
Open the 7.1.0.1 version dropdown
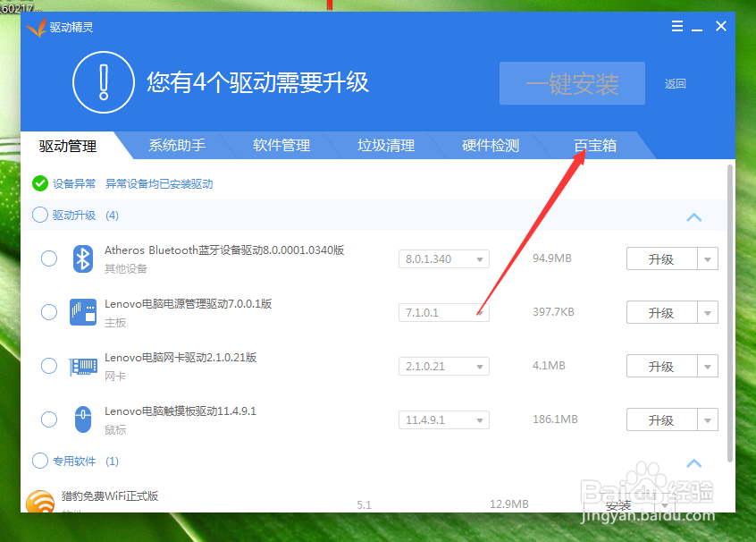[x=443, y=313]
